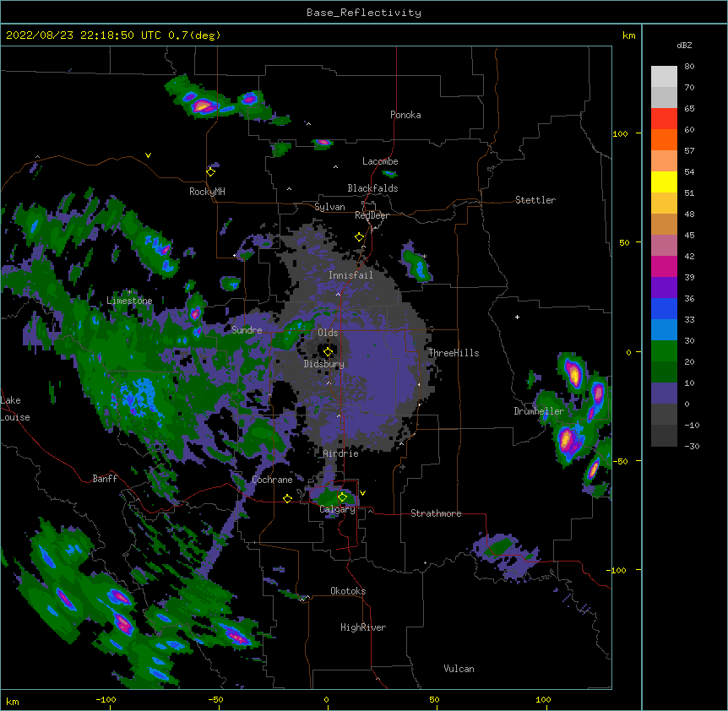This screenshot has width=728, height=711.
Task: Click the 80 value at legend top
Action: (x=689, y=67)
